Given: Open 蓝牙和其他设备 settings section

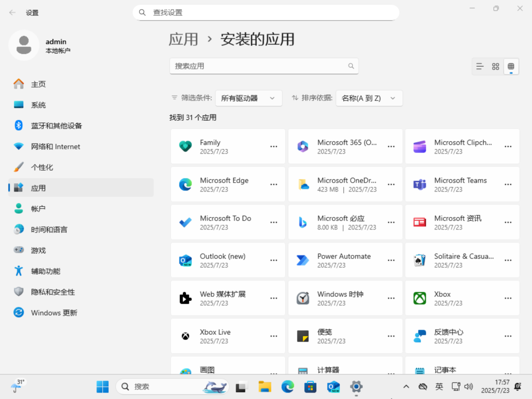Looking at the screenshot, I should pyautogui.click(x=81, y=126).
